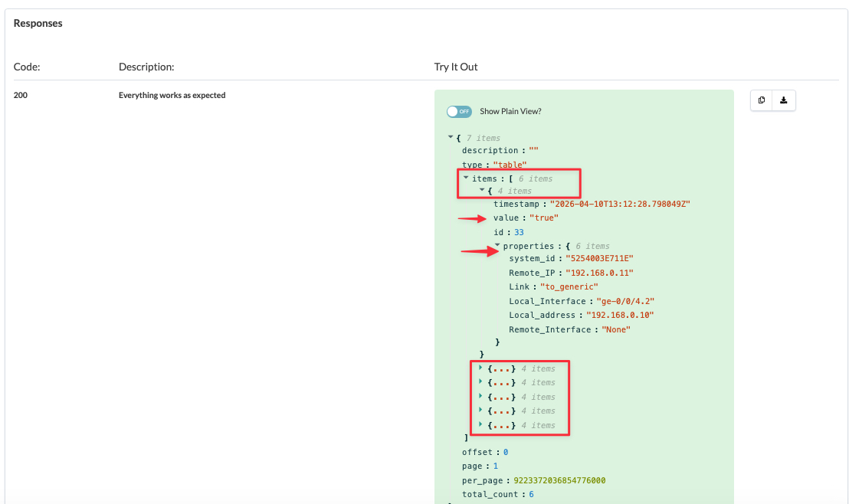The image size is (849, 504).
Task: Copy the response to clipboard icon
Action: [762, 100]
